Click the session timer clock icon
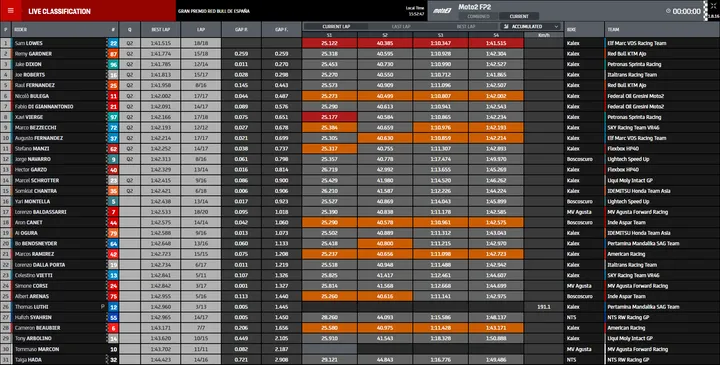 coord(668,11)
